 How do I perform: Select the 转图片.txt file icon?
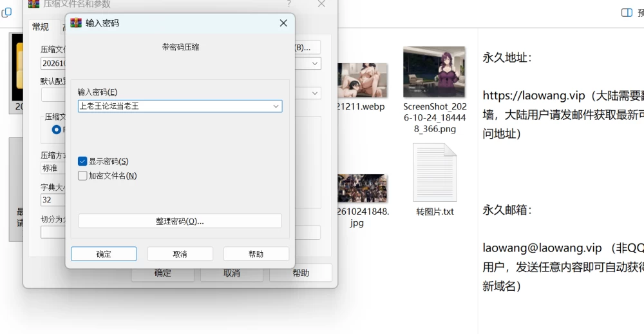435,172
